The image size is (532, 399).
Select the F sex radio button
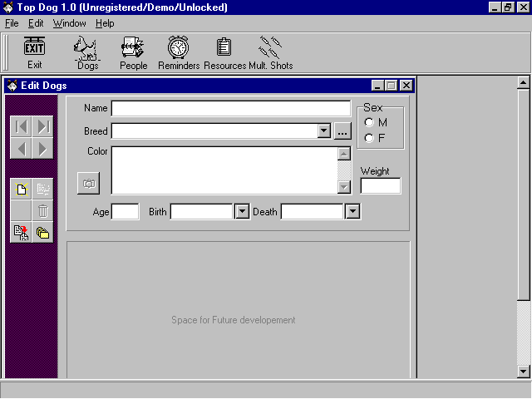click(x=369, y=138)
